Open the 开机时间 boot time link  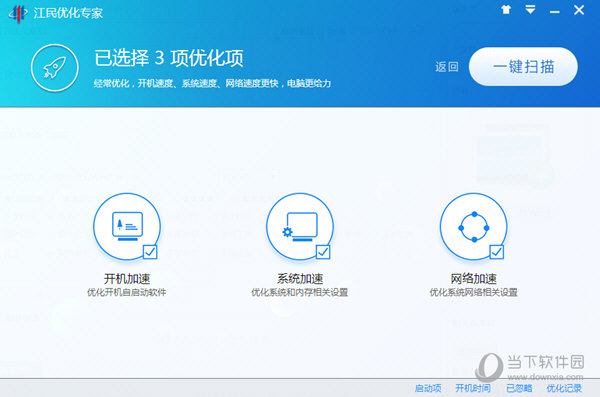click(x=473, y=388)
